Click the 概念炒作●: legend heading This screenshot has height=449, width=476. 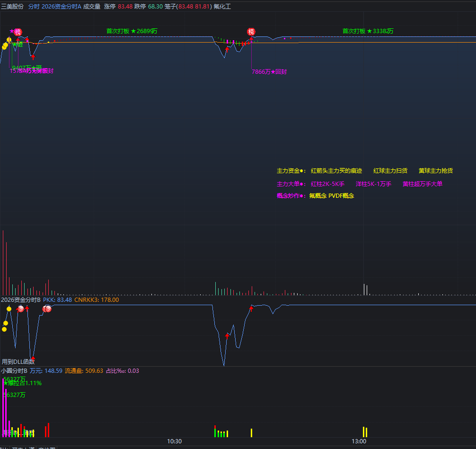(x=291, y=195)
